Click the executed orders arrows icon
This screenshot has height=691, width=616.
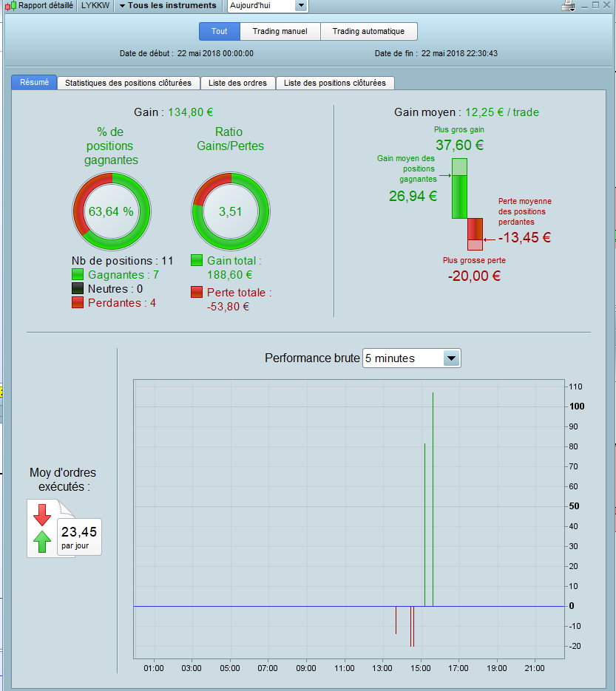coord(42,528)
